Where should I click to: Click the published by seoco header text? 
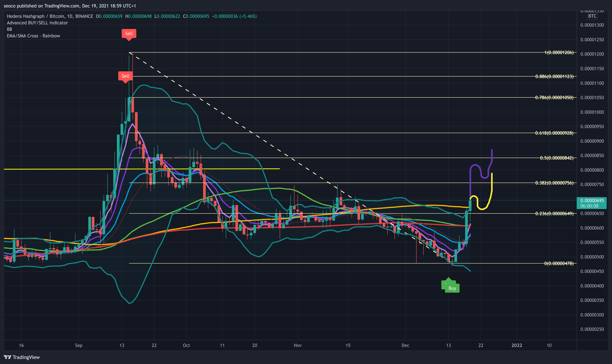(x=70, y=6)
